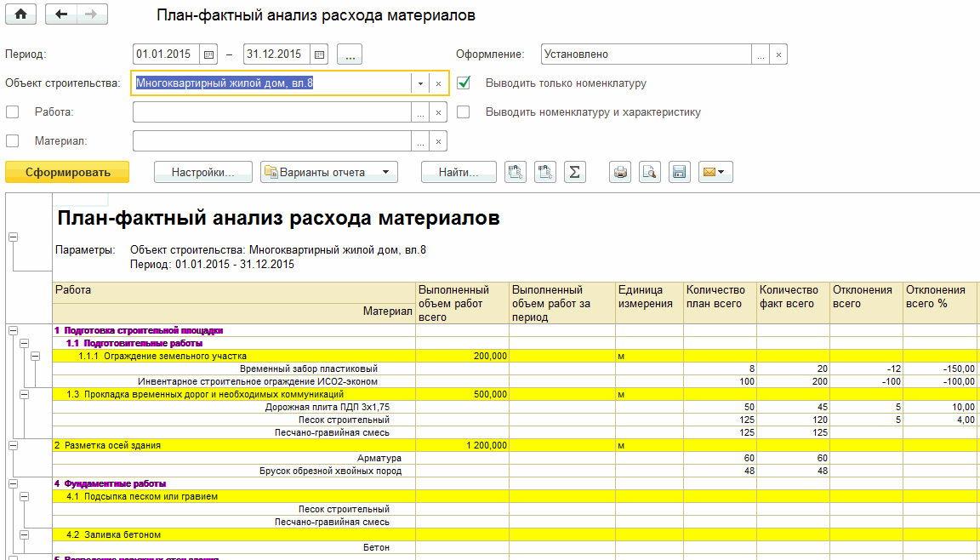Navigate back with the left arrow
980x560 pixels.
click(61, 14)
